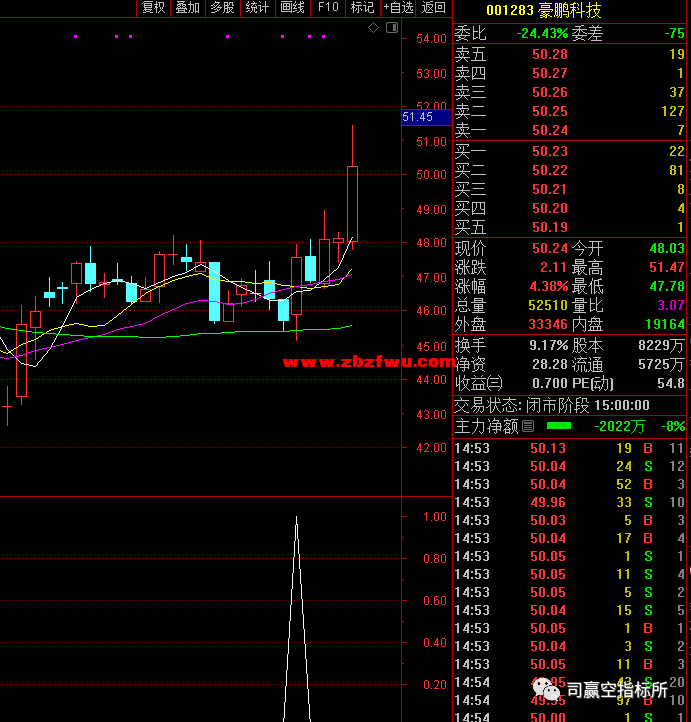
Task: Select the 卖四 ask row at 50.27
Action: [x=569, y=73]
